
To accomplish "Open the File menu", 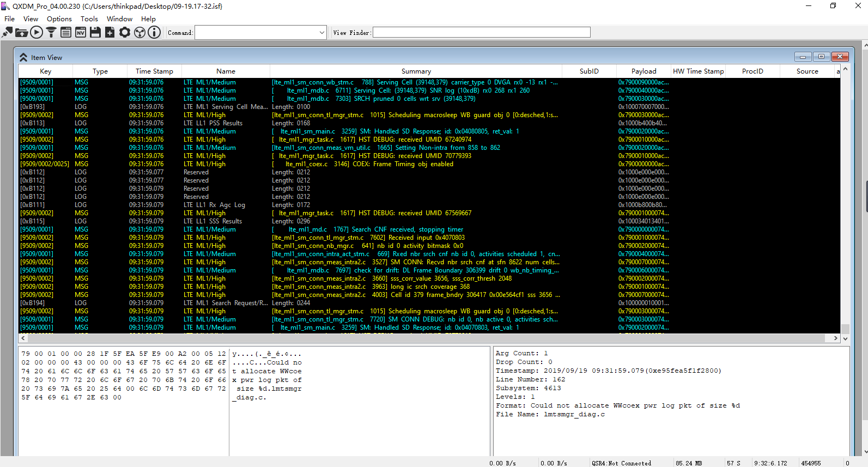I will click(x=10, y=19).
